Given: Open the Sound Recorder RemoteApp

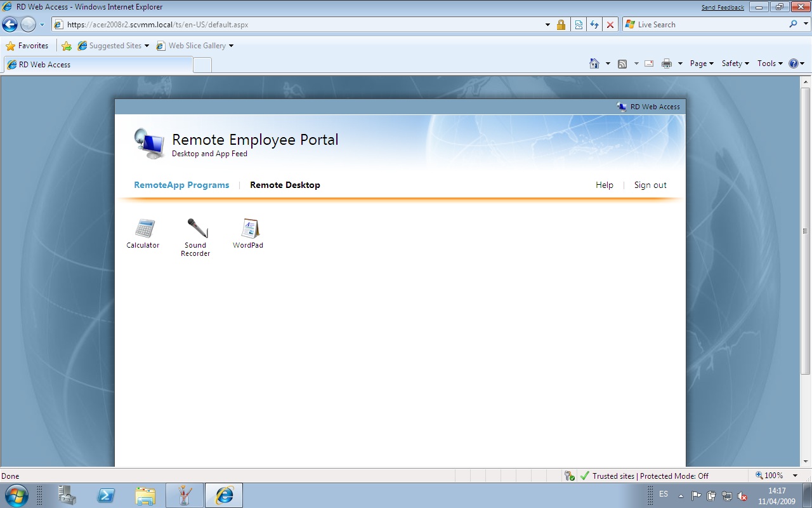Looking at the screenshot, I should (x=195, y=229).
